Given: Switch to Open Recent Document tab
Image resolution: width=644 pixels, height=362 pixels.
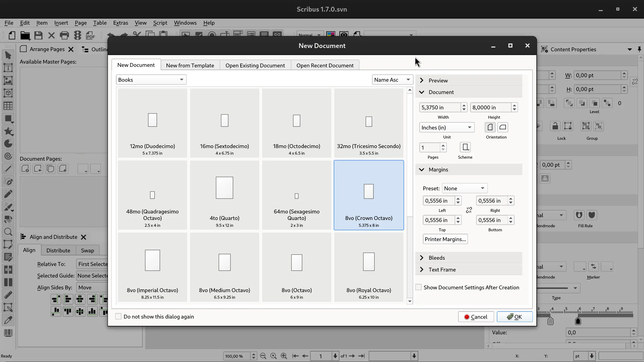Looking at the screenshot, I should pos(325,65).
